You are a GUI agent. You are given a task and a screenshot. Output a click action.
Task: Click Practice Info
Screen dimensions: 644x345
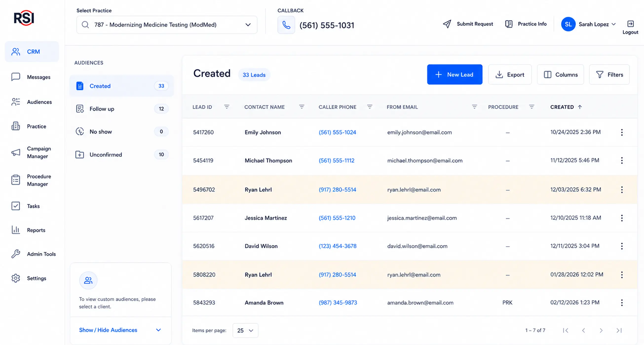[x=526, y=24]
